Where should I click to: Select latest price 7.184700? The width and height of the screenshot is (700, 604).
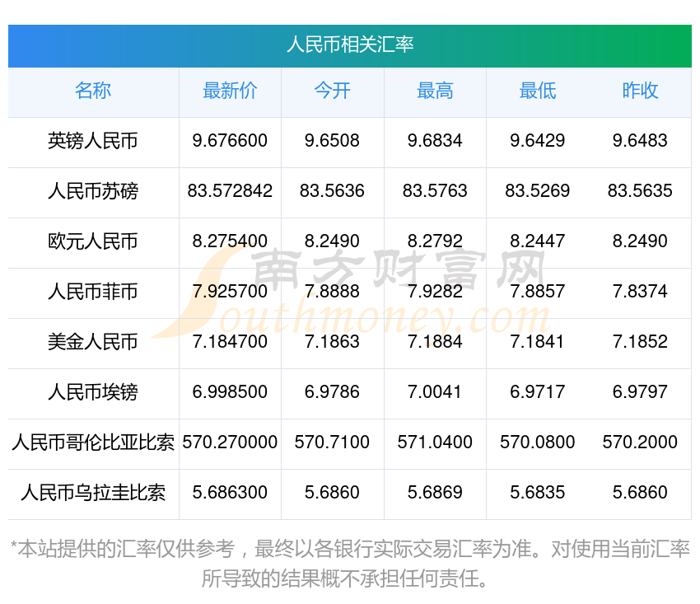pos(230,342)
